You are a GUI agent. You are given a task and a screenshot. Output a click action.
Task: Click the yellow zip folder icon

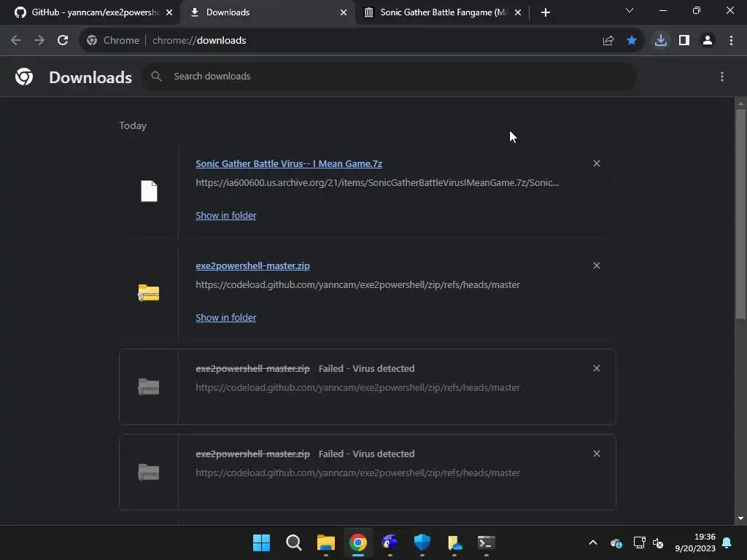[149, 292]
